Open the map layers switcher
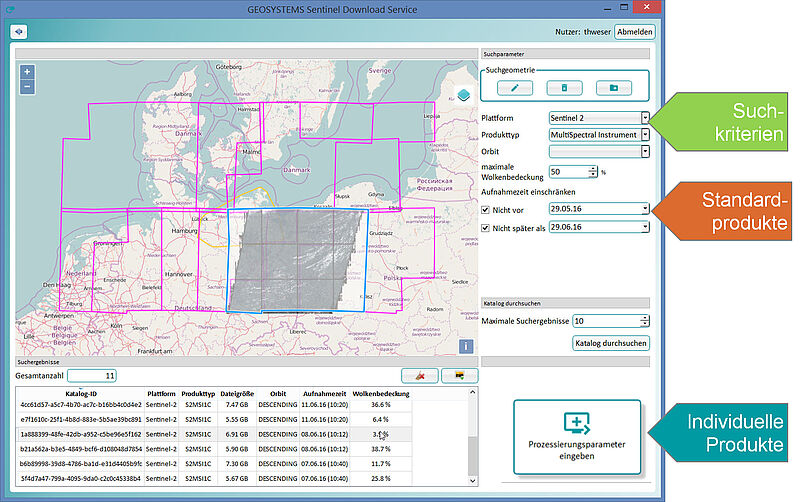 pyautogui.click(x=463, y=95)
